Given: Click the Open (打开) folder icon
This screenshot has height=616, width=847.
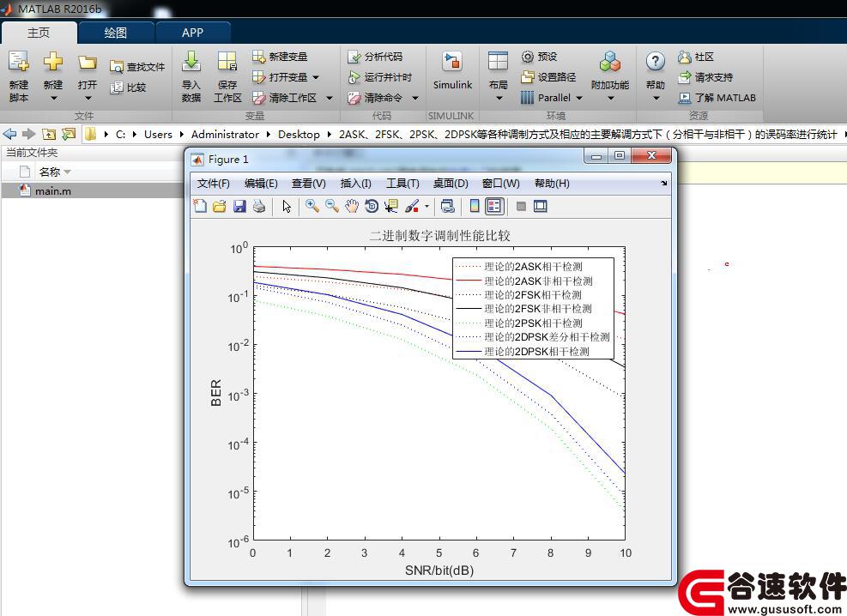Looking at the screenshot, I should [x=87, y=63].
